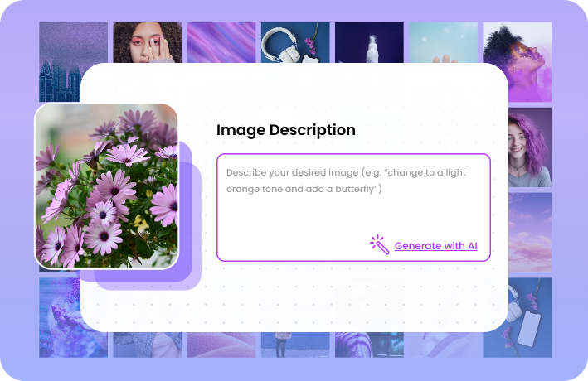Open the white headphones thumbnail

295,41
